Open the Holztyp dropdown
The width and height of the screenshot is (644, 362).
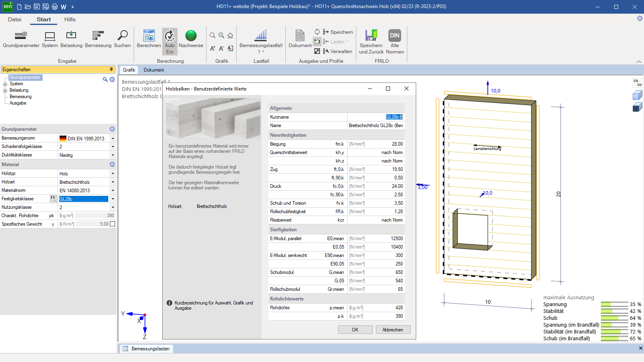point(113,174)
